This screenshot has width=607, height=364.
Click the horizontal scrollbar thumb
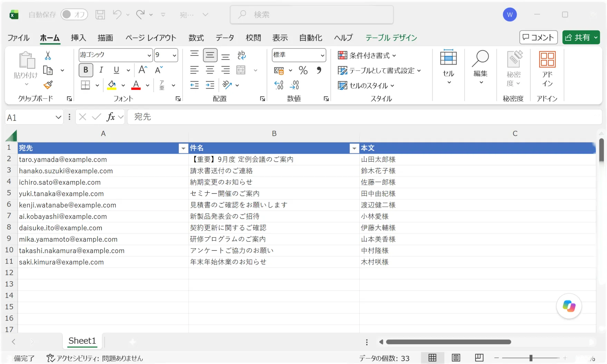(x=448, y=342)
